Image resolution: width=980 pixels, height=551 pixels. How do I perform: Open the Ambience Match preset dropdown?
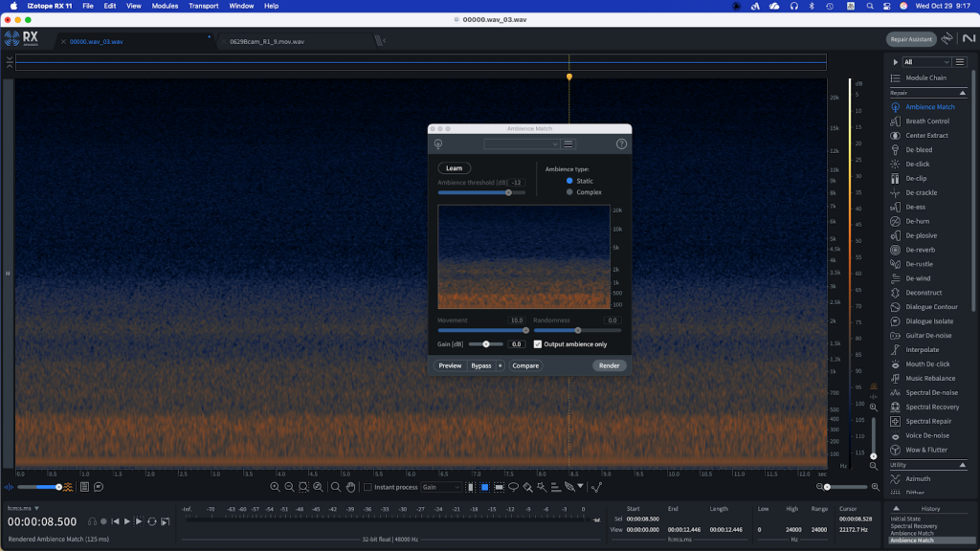pos(521,143)
